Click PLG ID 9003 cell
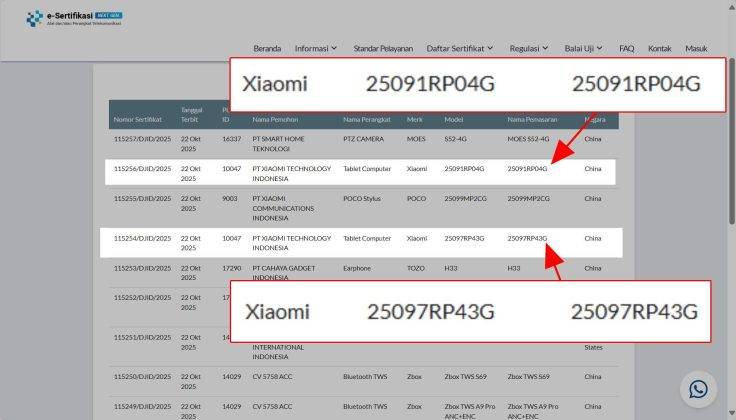 (230, 199)
